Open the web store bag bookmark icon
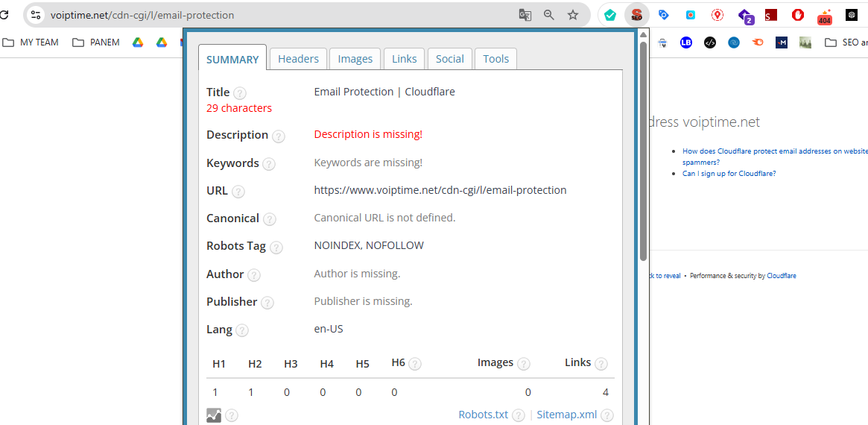This screenshot has height=425, width=868. (662, 42)
